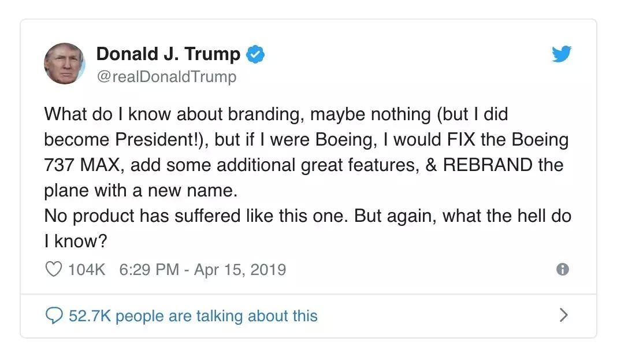
Task: Click the blue verified badge
Action: tap(255, 54)
